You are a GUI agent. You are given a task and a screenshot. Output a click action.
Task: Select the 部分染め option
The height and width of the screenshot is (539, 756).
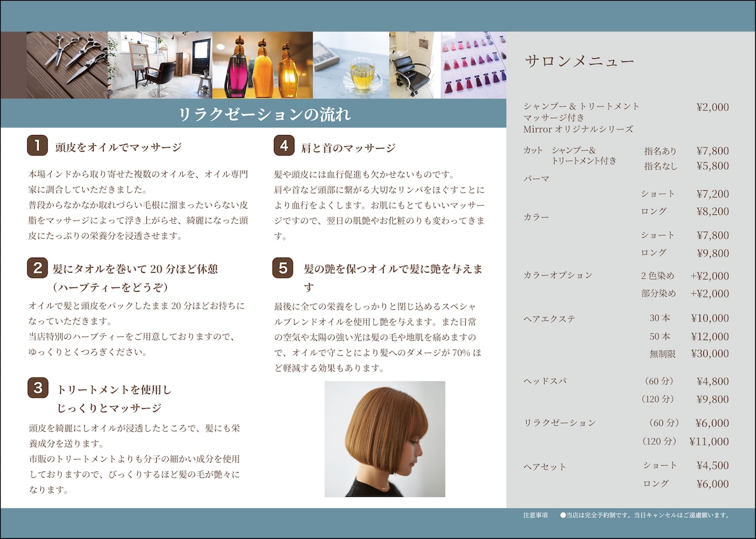tap(658, 293)
